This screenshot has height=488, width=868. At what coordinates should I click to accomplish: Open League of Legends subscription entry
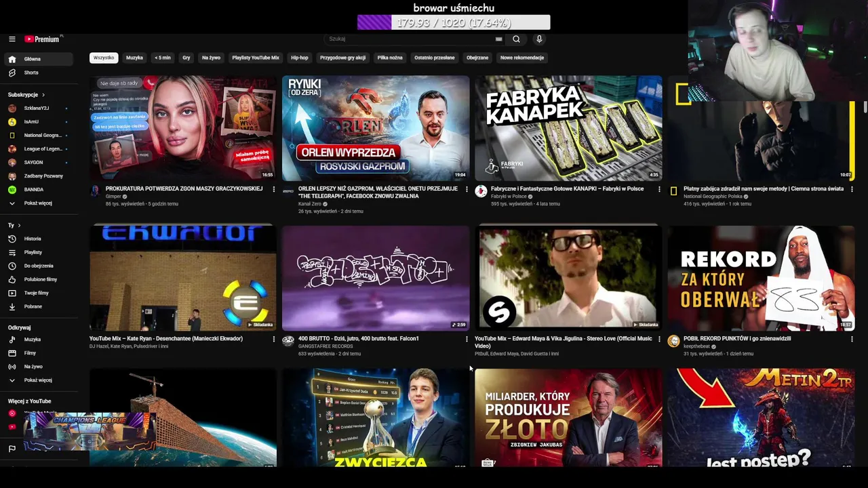click(x=39, y=149)
